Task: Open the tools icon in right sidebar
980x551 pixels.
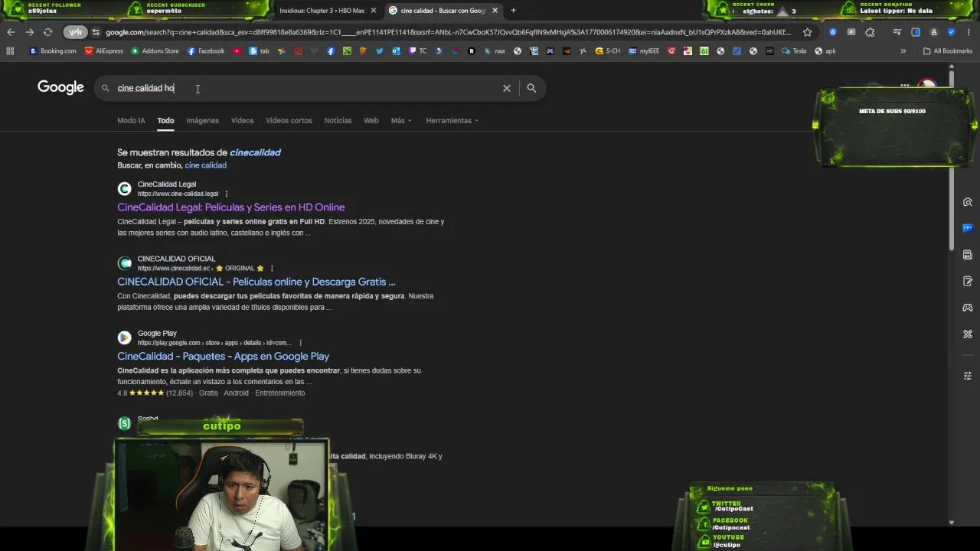Action: click(x=968, y=334)
